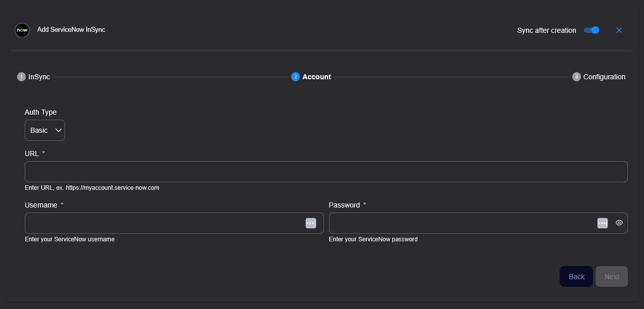
Task: Focus the URL input field
Action: click(326, 172)
